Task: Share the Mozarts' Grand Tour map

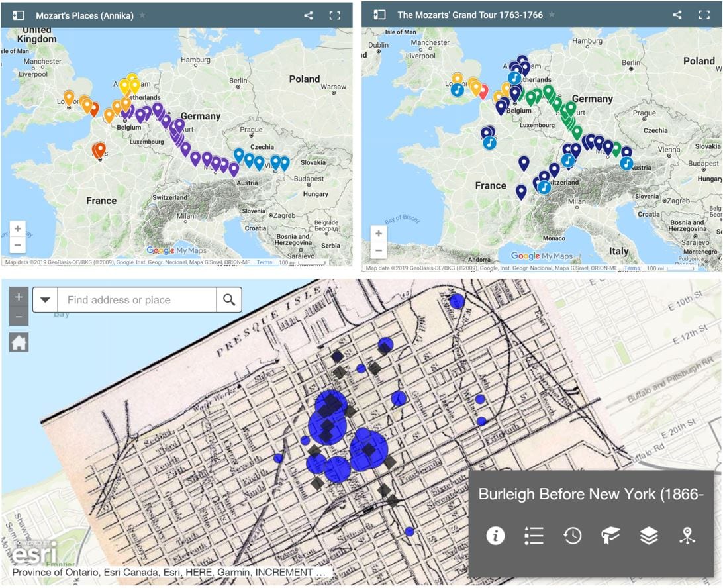Action: [x=677, y=14]
